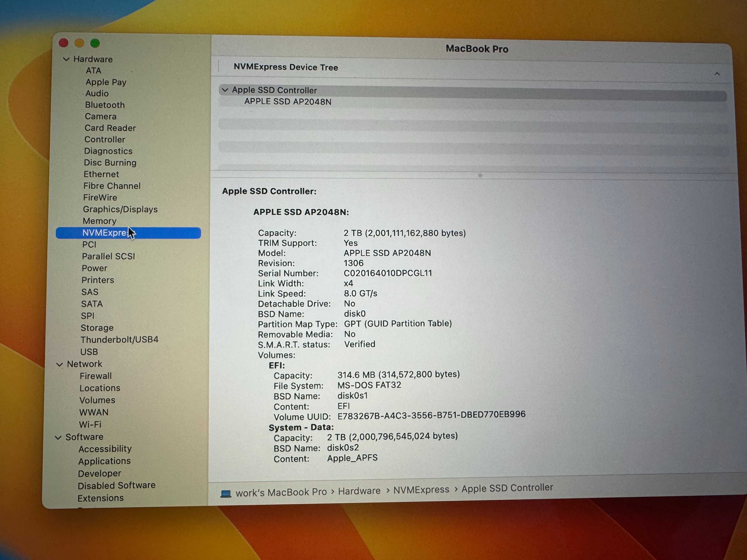Show the Diagnostics information
Image resolution: width=747 pixels, height=560 pixels.
coord(108,151)
